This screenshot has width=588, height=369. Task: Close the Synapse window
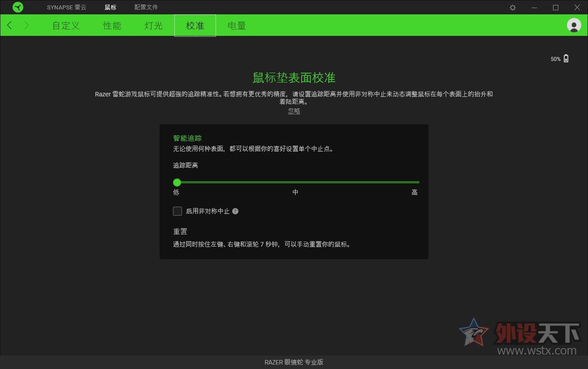[577, 7]
